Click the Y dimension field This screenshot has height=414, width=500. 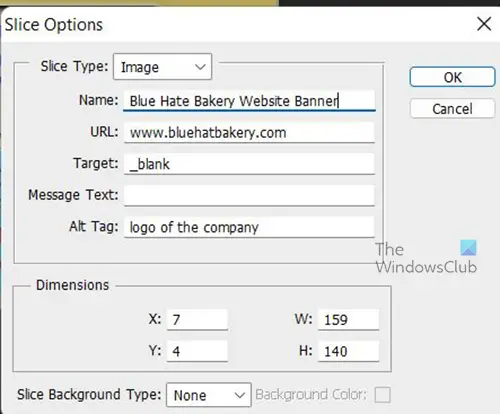197,351
